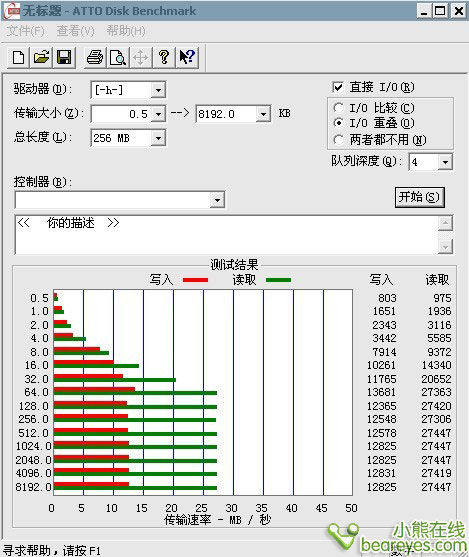
Task: Expand the 队列深度 queue depth dropdown
Action: click(x=445, y=162)
